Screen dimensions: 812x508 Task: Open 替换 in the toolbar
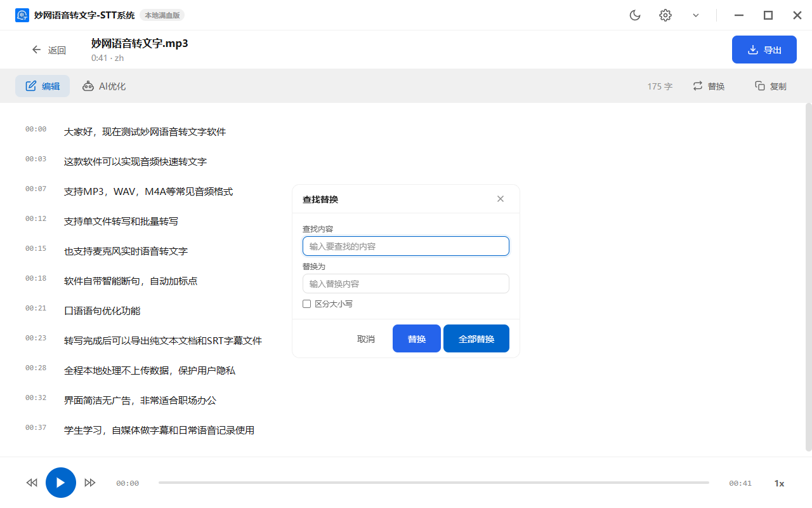pyautogui.click(x=709, y=86)
